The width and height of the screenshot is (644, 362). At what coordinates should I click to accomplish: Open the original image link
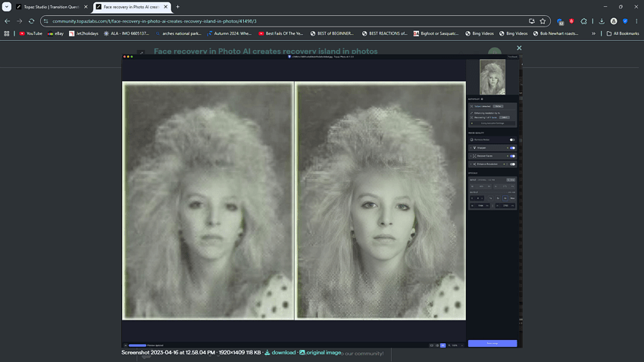tap(323, 352)
